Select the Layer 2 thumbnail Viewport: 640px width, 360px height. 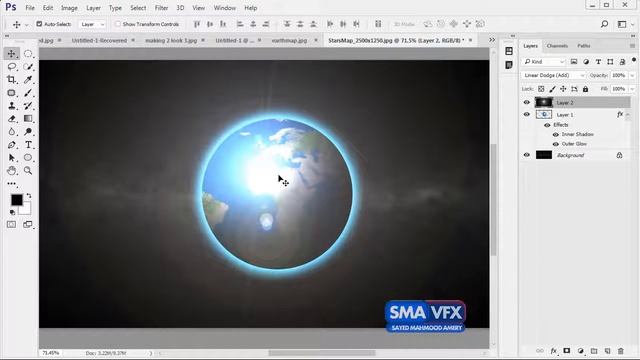point(544,102)
